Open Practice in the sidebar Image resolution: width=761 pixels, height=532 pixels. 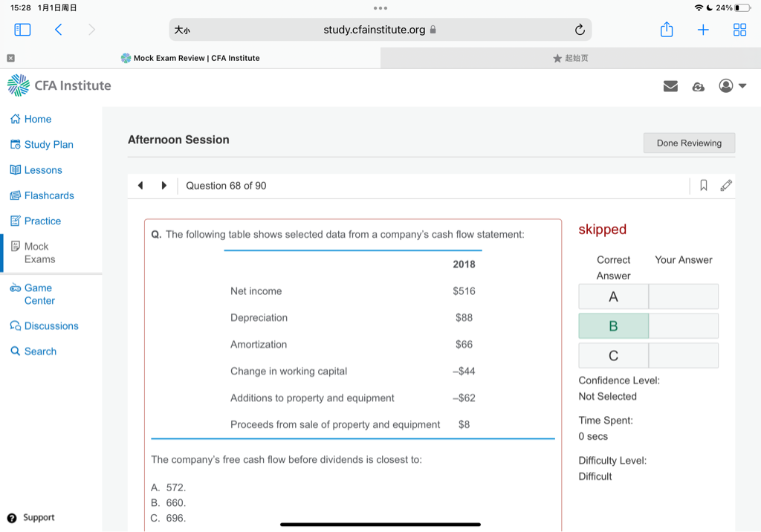[36, 221]
